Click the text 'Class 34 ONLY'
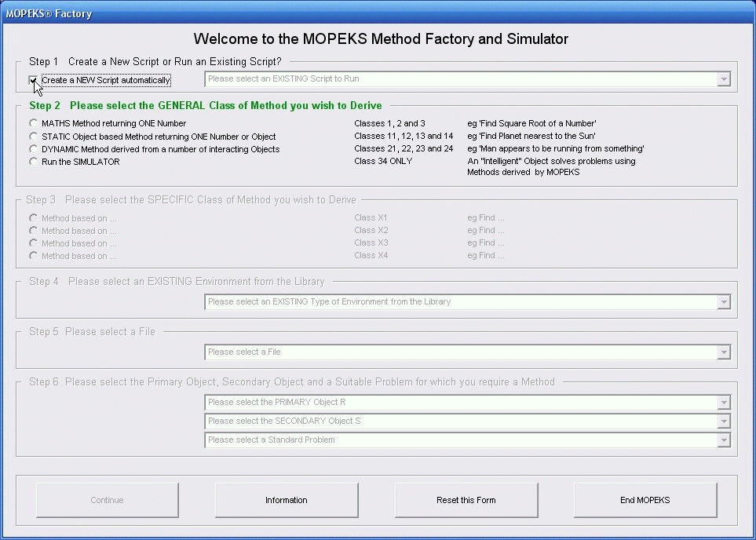Image resolution: width=756 pixels, height=540 pixels. [x=383, y=161]
